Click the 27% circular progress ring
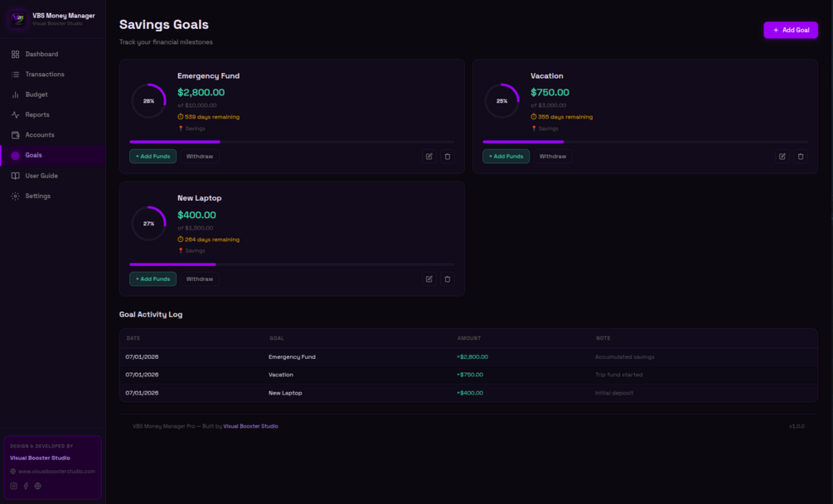 click(148, 224)
